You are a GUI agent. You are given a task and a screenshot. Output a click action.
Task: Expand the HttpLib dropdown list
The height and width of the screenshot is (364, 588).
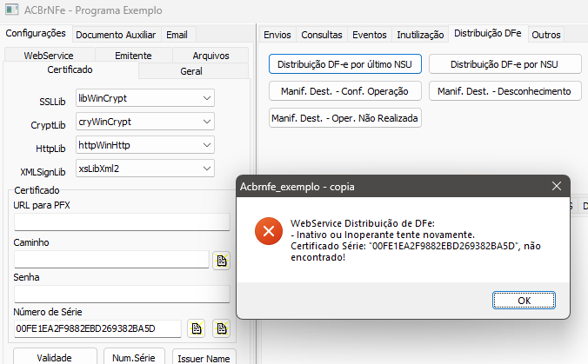click(207, 145)
